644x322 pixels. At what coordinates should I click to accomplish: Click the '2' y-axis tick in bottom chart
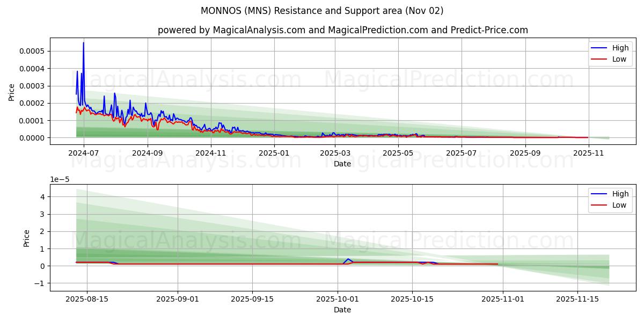click(x=43, y=231)
